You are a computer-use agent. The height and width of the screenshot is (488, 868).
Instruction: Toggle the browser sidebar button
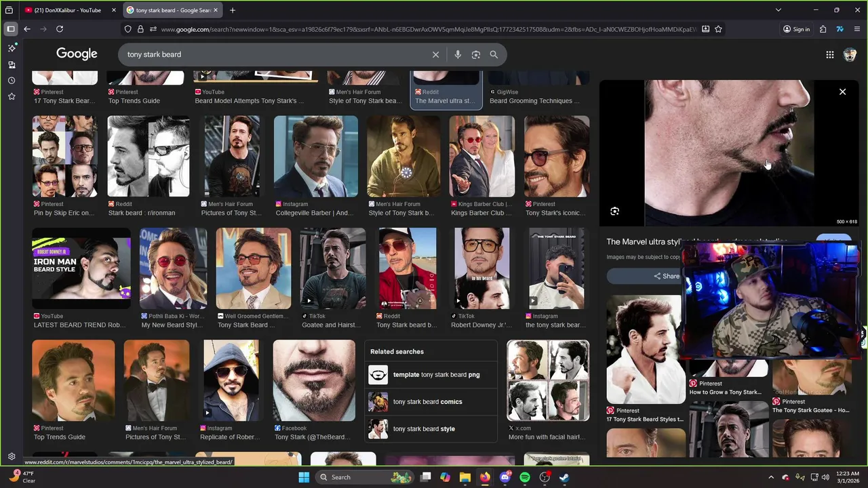11,29
